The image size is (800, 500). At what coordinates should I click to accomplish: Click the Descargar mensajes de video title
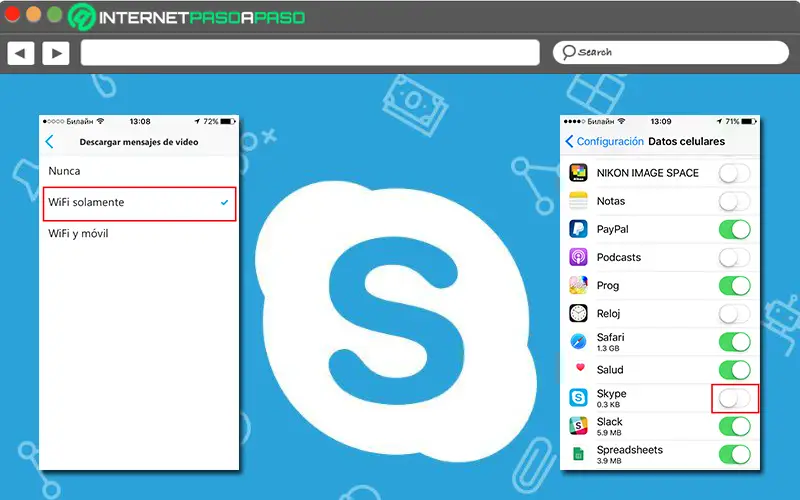(x=139, y=142)
